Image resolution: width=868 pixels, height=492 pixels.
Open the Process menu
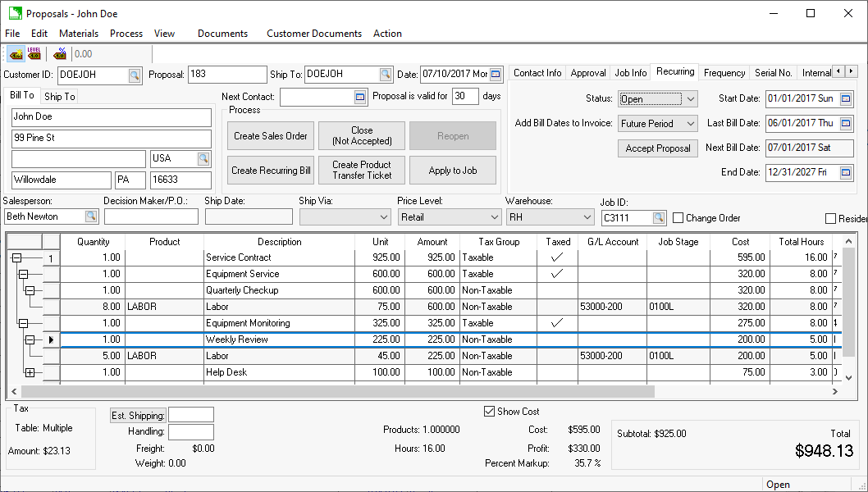126,34
